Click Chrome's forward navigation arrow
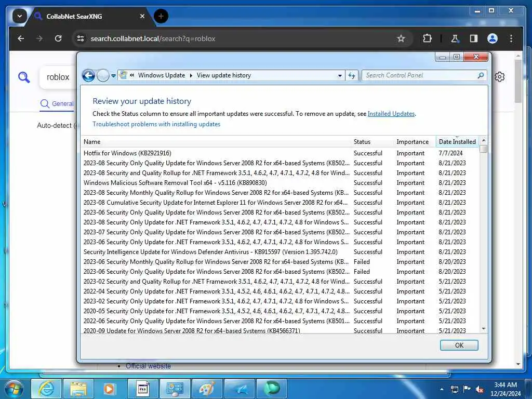The image size is (532, 399). point(39,38)
